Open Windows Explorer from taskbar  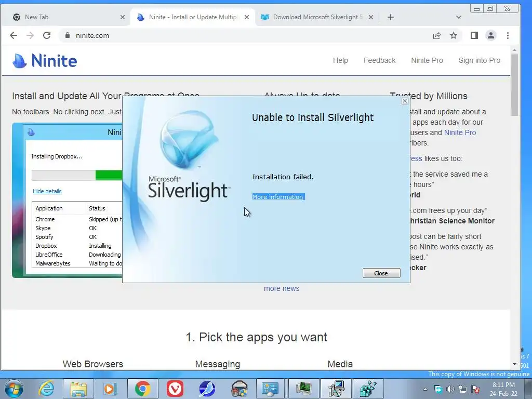pyautogui.click(x=78, y=389)
